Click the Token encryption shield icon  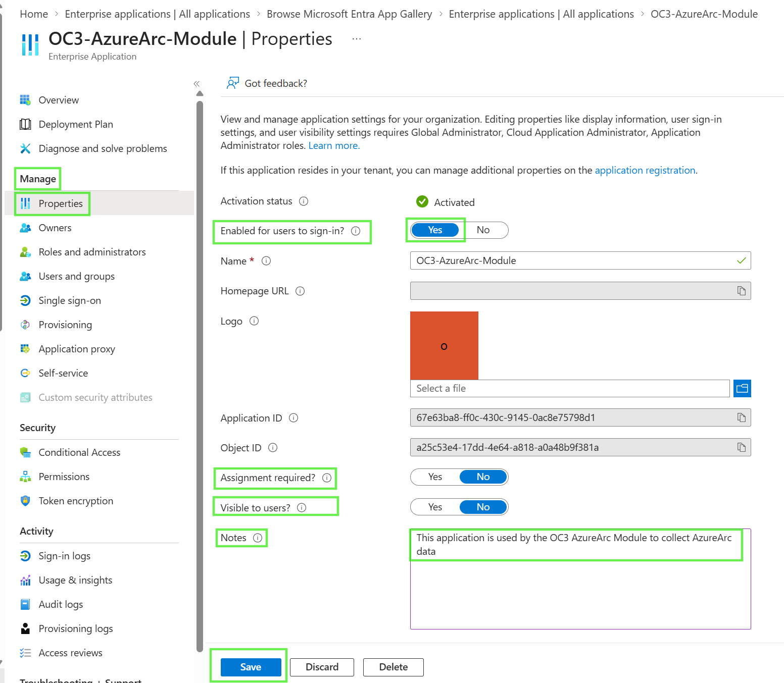[25, 501]
